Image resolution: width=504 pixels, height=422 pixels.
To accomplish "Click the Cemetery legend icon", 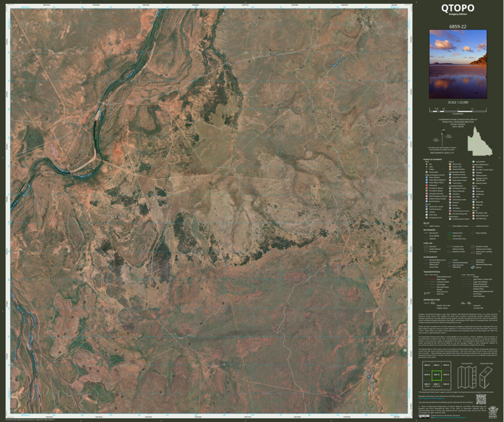I will pyautogui.click(x=450, y=194).
